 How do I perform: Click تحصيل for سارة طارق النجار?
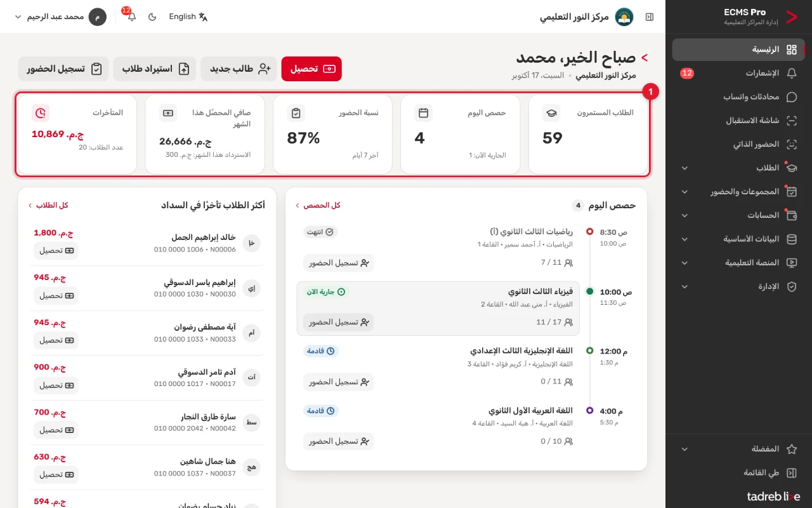(x=56, y=430)
